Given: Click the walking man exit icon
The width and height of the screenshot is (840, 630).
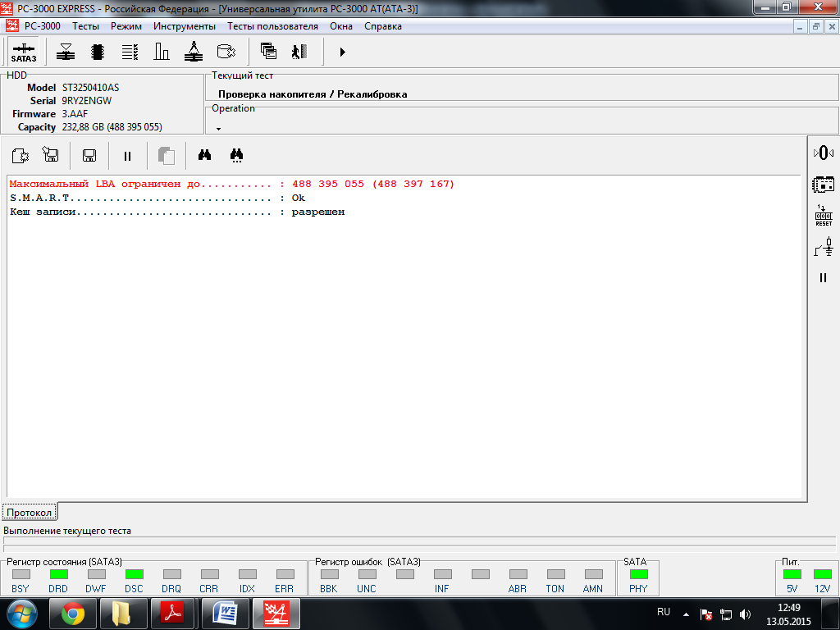Looking at the screenshot, I should (299, 52).
